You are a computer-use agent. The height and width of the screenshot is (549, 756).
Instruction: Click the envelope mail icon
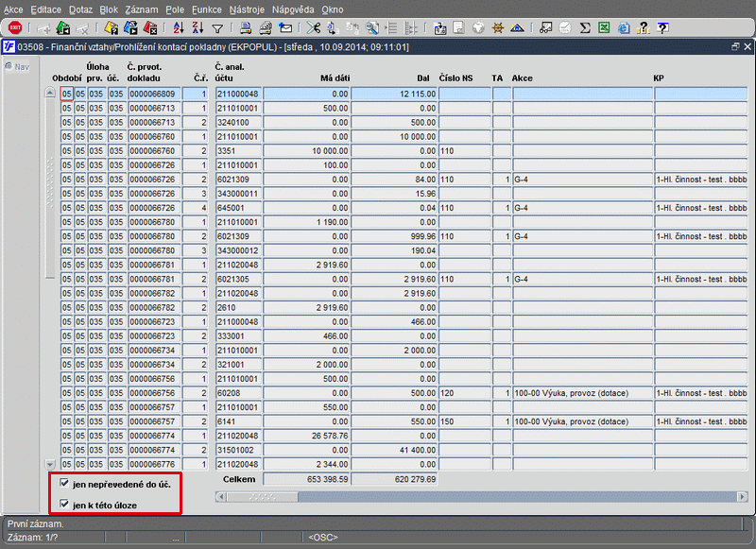click(285, 27)
